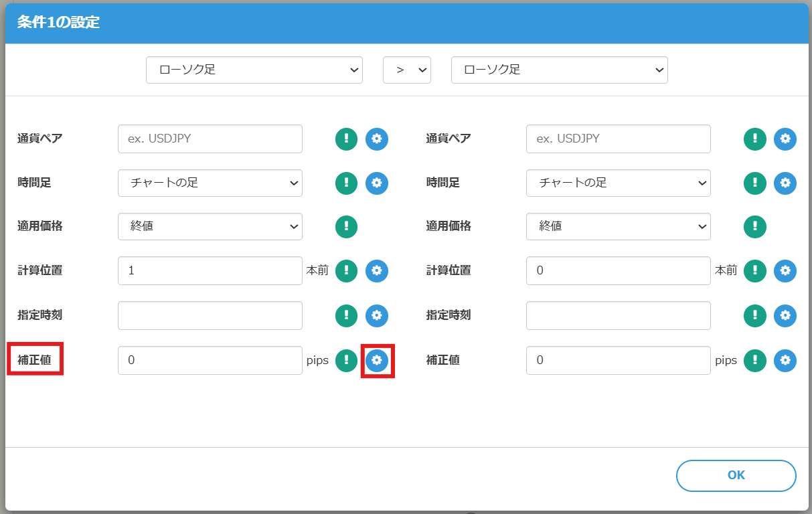Open the comparison operator ">" dropdown

click(406, 70)
